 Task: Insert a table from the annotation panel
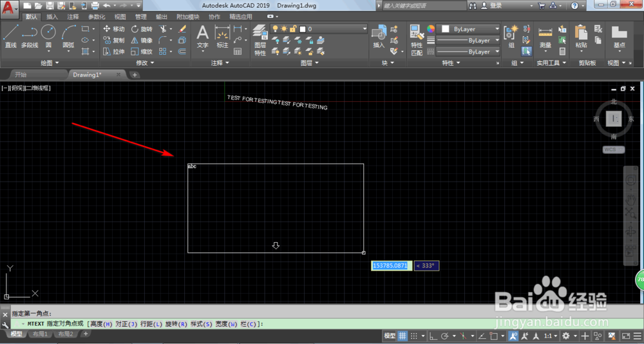pos(238,52)
